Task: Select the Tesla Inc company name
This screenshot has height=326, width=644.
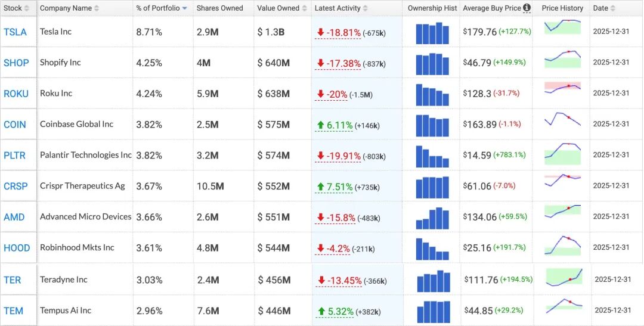Action: pos(56,32)
